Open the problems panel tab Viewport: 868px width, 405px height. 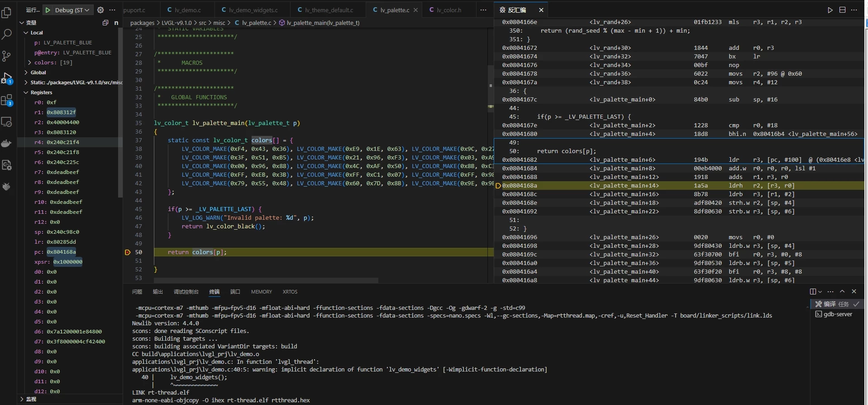137,292
